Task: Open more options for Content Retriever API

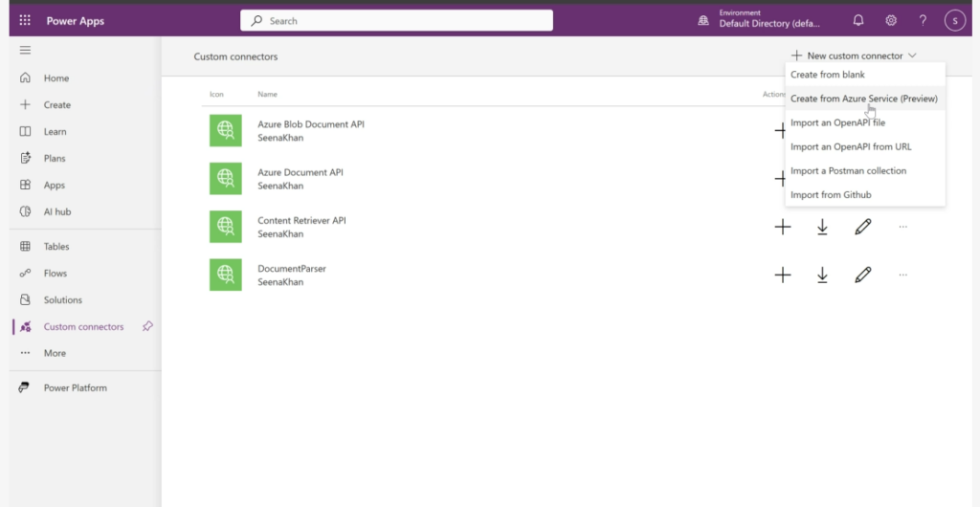Action: (902, 228)
